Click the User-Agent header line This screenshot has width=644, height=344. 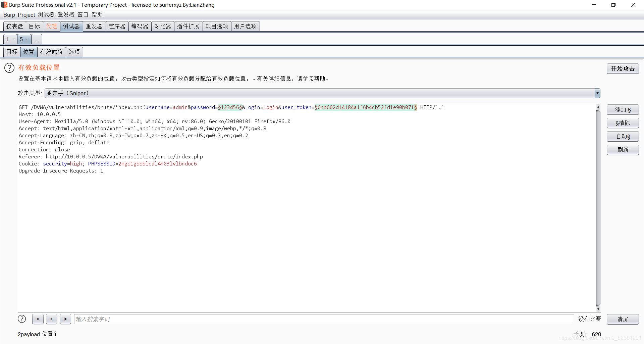point(155,121)
